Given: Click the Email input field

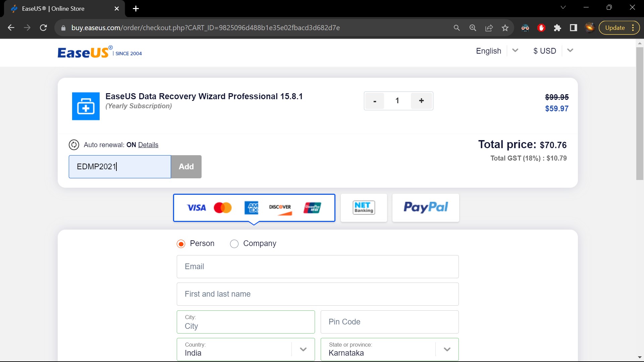Looking at the screenshot, I should 318,267.
